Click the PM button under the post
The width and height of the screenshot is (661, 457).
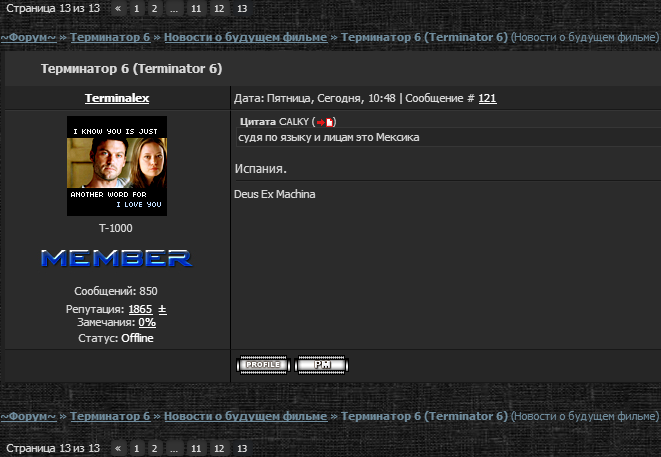[322, 365]
